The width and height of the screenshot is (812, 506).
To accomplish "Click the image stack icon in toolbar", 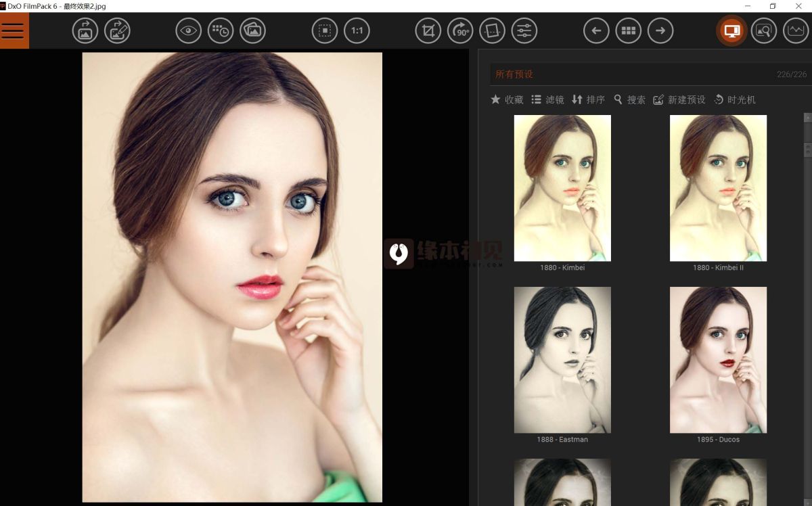I will coord(252,30).
